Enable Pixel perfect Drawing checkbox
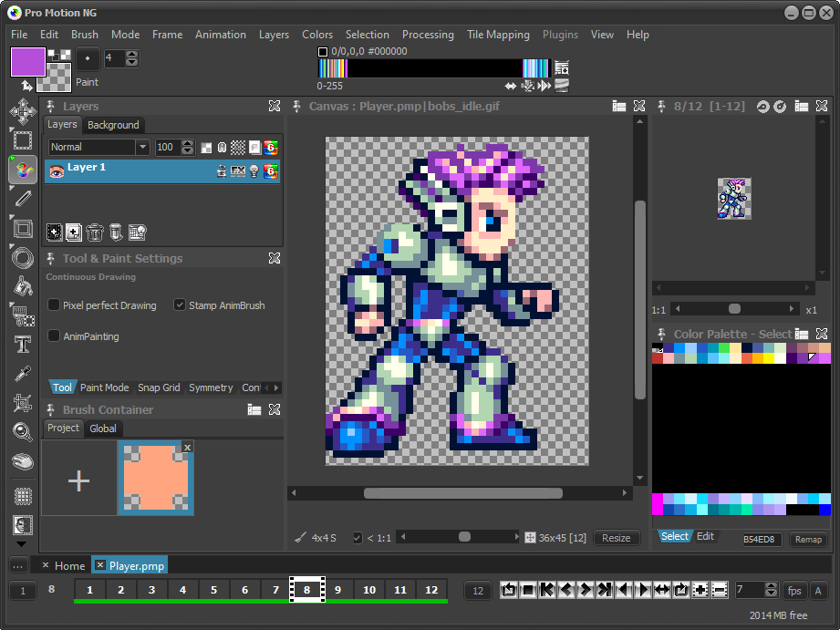 click(x=54, y=305)
